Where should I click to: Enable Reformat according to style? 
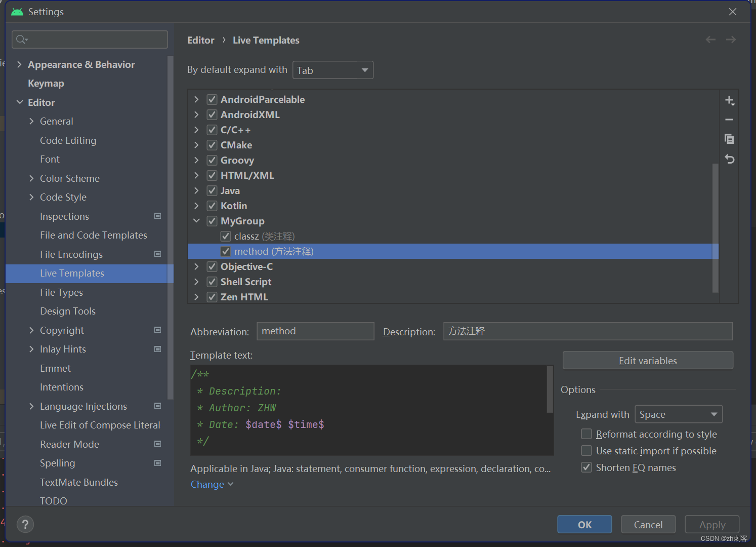pyautogui.click(x=586, y=434)
